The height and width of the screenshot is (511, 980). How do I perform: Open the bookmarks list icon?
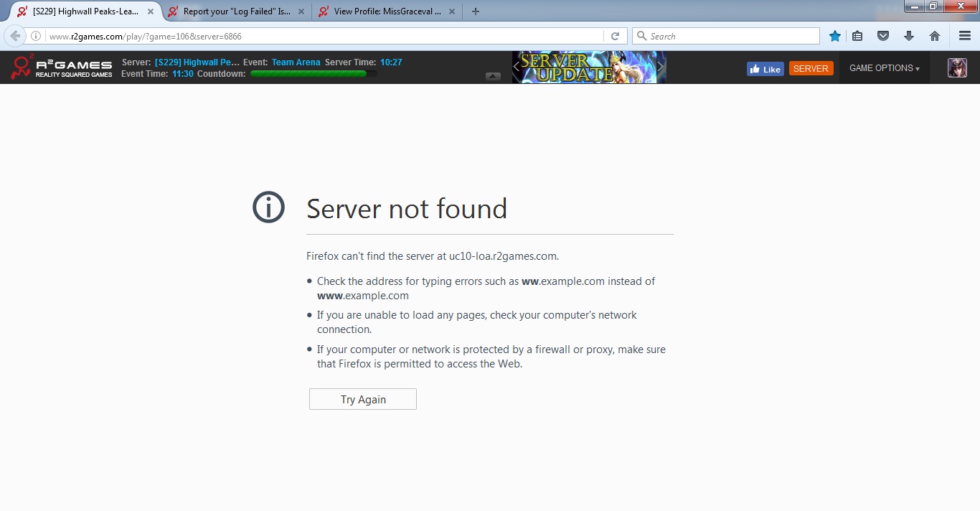click(857, 36)
